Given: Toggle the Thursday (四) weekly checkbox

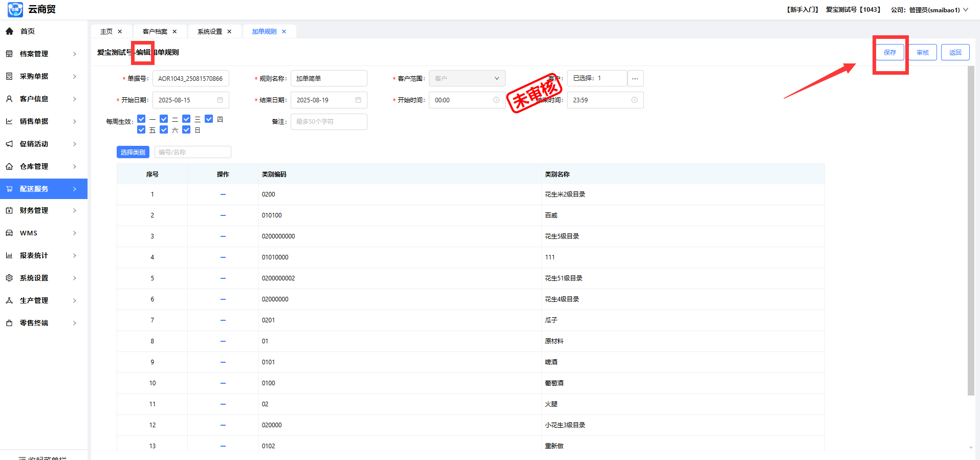Looking at the screenshot, I should pos(209,119).
